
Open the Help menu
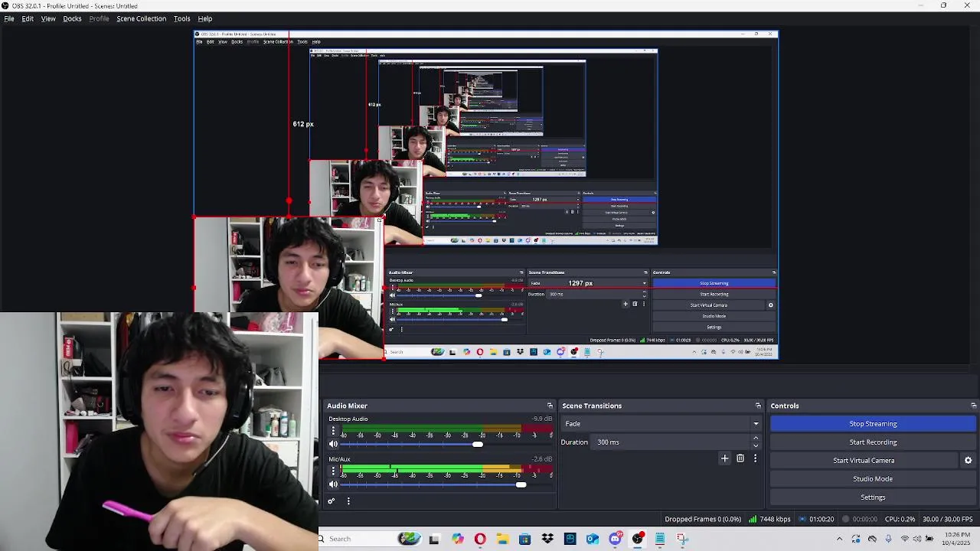(x=205, y=18)
